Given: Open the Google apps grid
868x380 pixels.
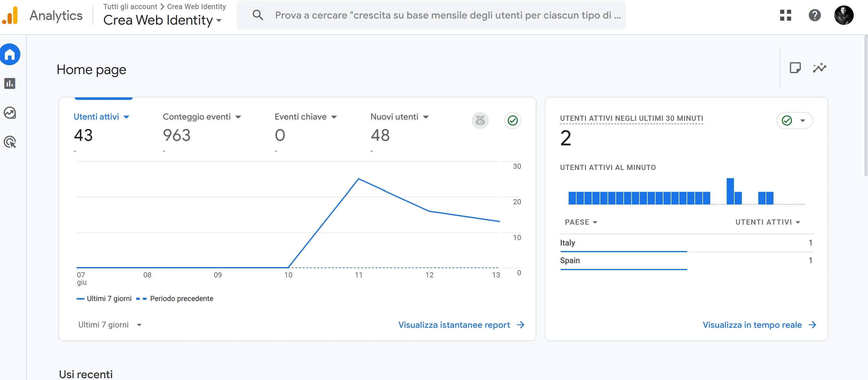Looking at the screenshot, I should [x=785, y=15].
